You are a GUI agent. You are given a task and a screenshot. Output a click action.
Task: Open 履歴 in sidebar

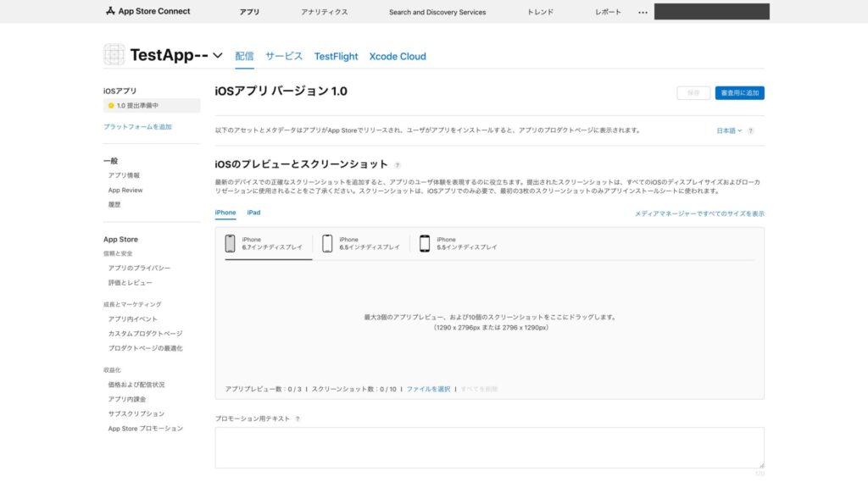pos(114,205)
